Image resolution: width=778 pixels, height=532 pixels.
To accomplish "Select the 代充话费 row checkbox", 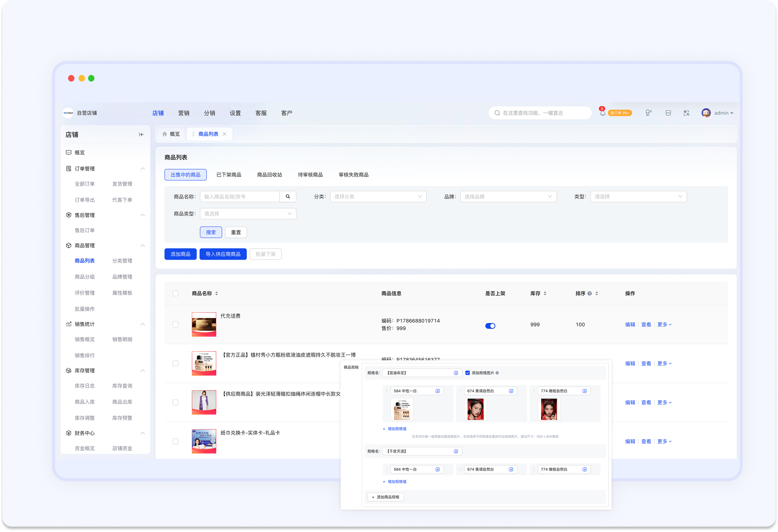I will coord(175,325).
